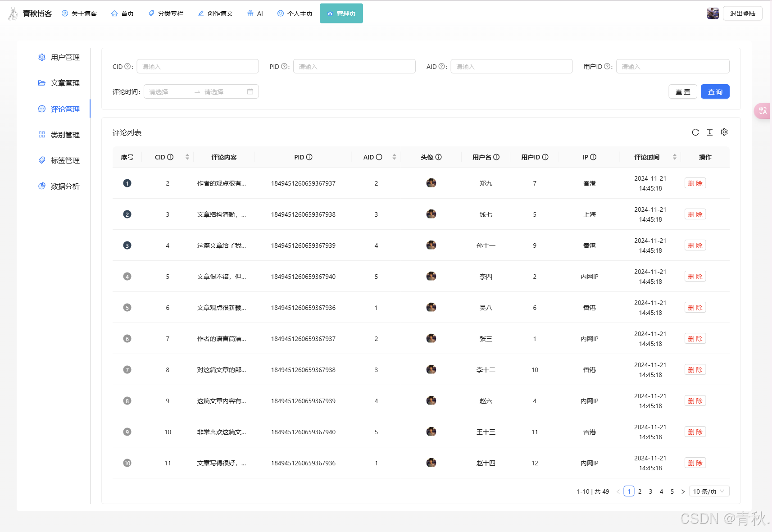Open the 10 条/页 page size dropdown
The width and height of the screenshot is (772, 532).
(x=709, y=491)
